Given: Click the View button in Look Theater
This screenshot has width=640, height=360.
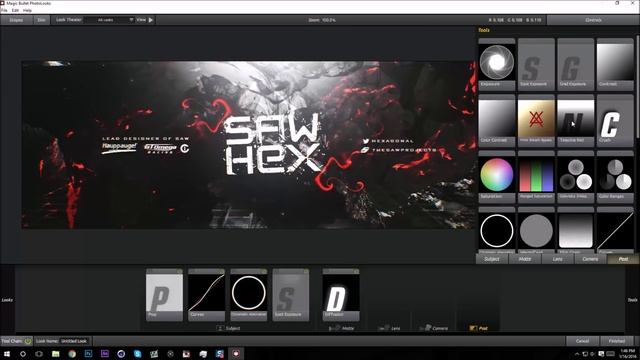Looking at the screenshot, I should point(141,20).
